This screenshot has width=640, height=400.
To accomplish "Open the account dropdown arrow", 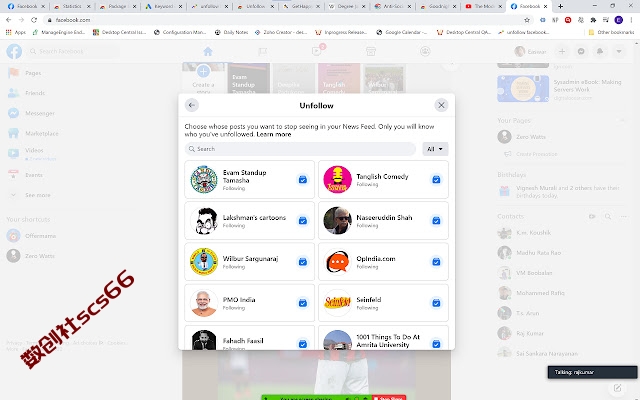I will [x=619, y=51].
